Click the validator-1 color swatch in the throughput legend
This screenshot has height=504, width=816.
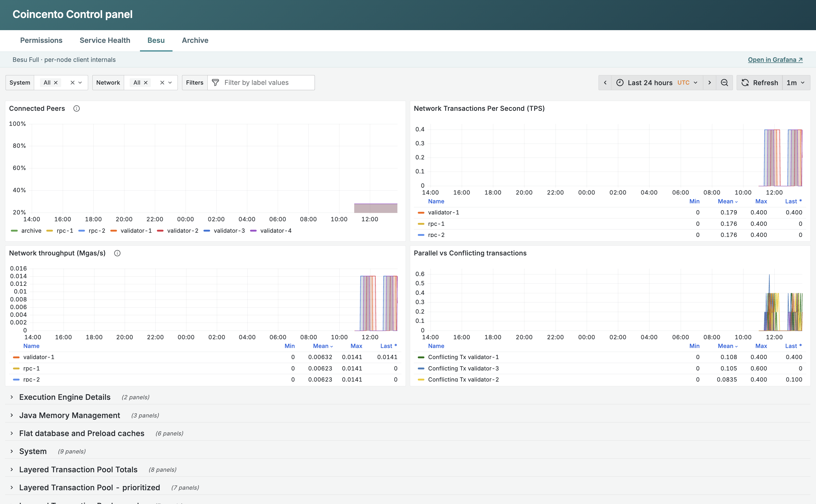pyautogui.click(x=16, y=357)
